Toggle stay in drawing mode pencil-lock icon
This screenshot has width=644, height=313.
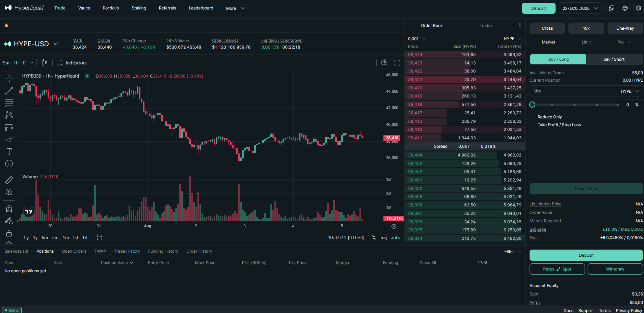pos(9,221)
